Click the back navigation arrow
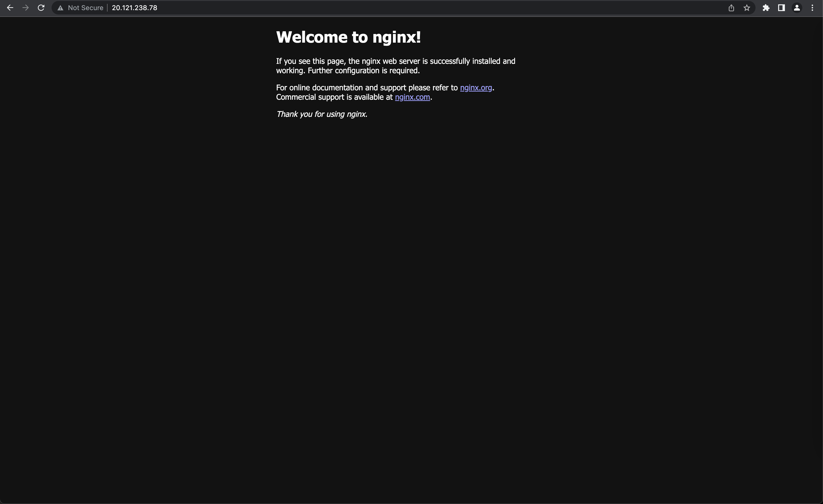This screenshot has width=823, height=504. (10, 8)
